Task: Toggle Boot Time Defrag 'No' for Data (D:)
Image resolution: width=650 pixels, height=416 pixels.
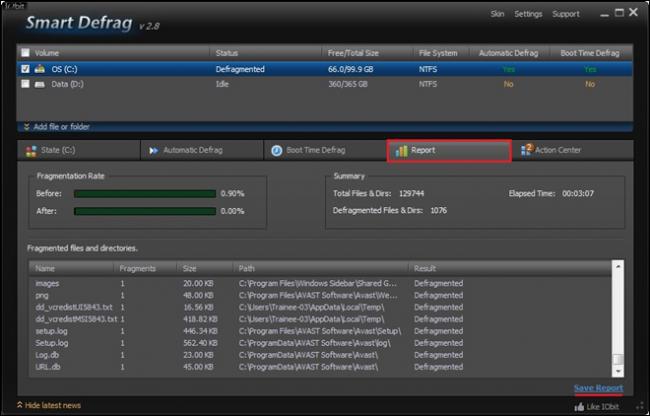Action: [590, 84]
